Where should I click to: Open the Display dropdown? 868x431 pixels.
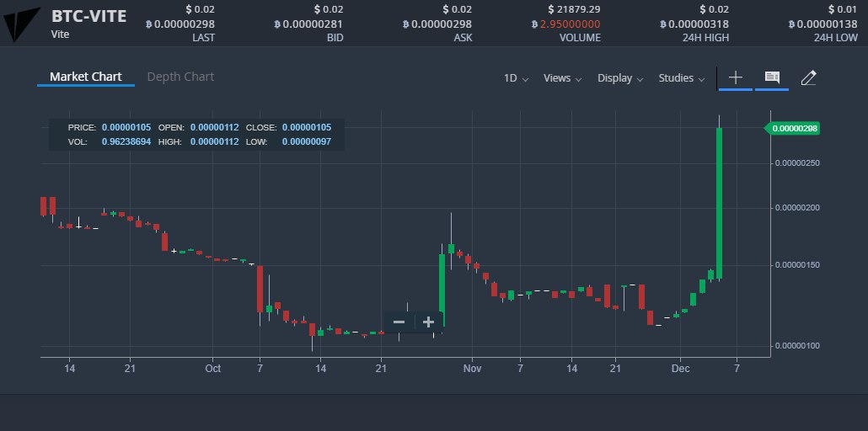620,78
